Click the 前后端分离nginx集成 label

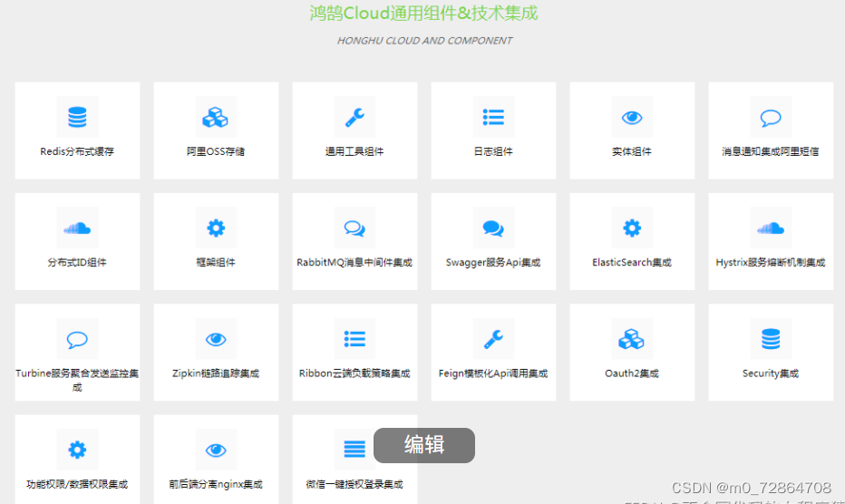click(216, 485)
